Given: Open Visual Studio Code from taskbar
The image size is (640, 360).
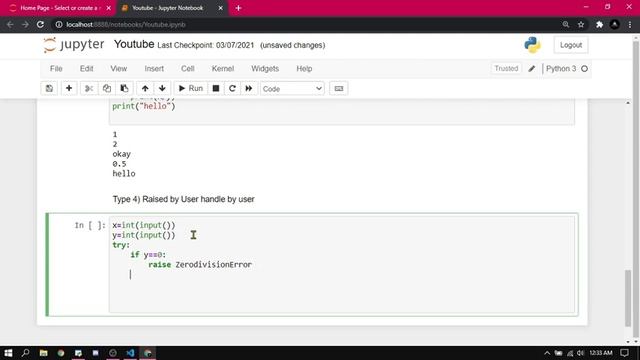Looking at the screenshot, I should pyautogui.click(x=130, y=353).
